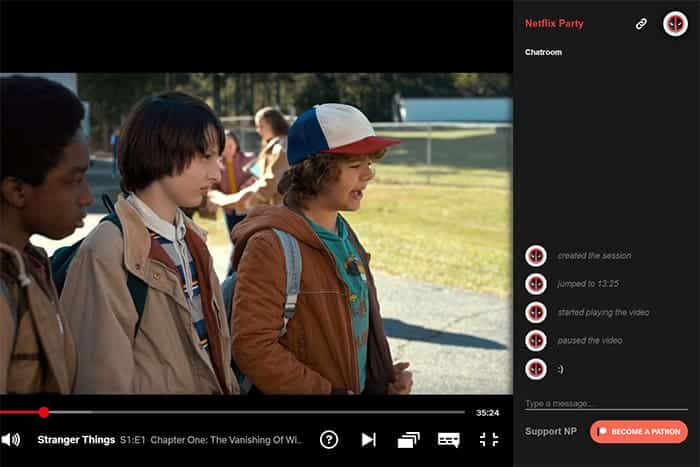Click the remaining time 35:24
The height and width of the screenshot is (467, 700).
tap(487, 413)
